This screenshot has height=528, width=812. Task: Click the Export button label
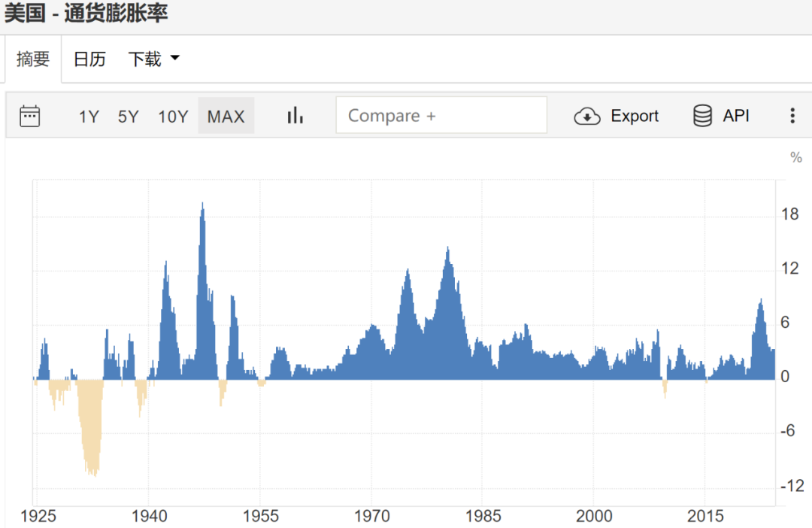pos(635,116)
